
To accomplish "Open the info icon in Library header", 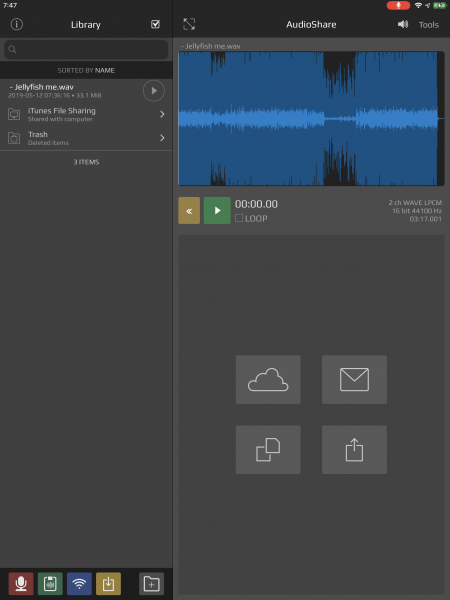I will click(16, 24).
